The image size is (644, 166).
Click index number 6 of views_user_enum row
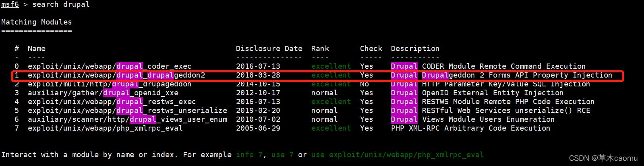tap(17, 119)
